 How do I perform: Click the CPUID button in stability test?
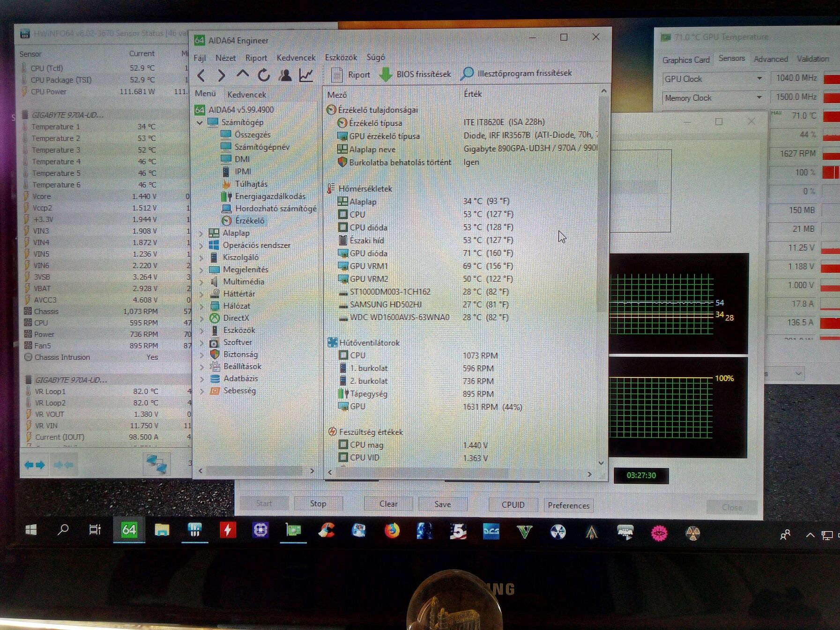[513, 505]
